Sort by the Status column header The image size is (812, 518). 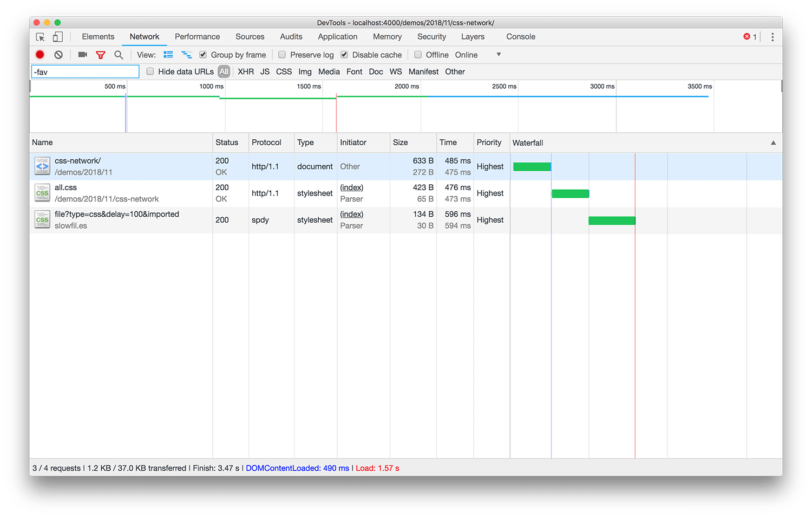tap(231, 143)
